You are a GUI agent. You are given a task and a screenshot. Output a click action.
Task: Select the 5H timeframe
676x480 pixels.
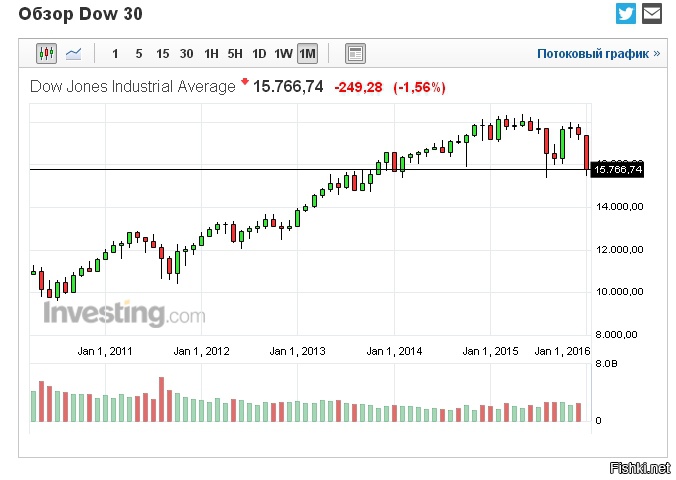[x=235, y=54]
